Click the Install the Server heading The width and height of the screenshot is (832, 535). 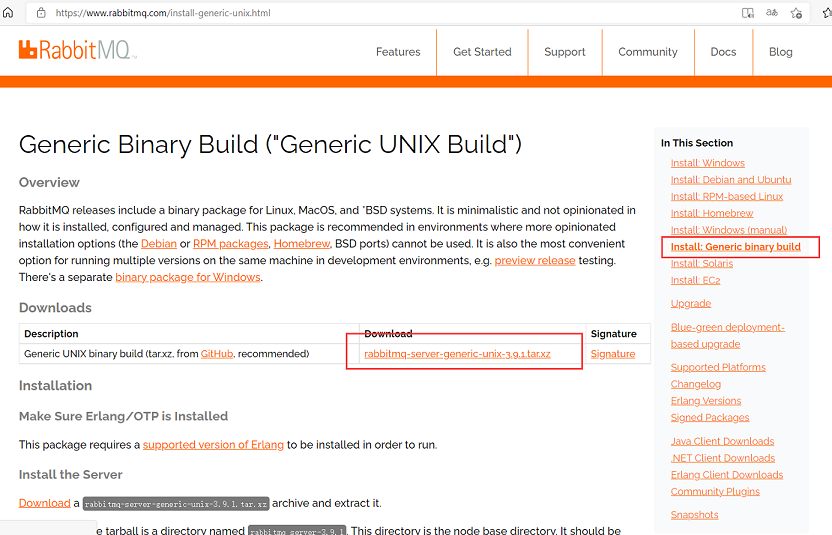coord(71,474)
